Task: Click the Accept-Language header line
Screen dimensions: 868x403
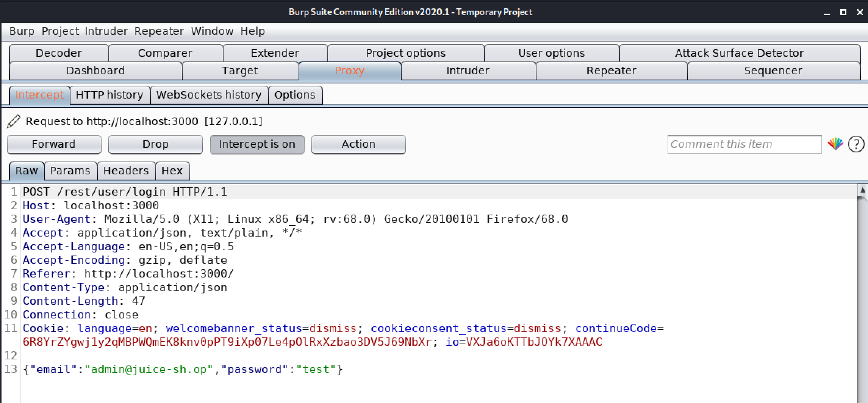Action: coord(128,246)
